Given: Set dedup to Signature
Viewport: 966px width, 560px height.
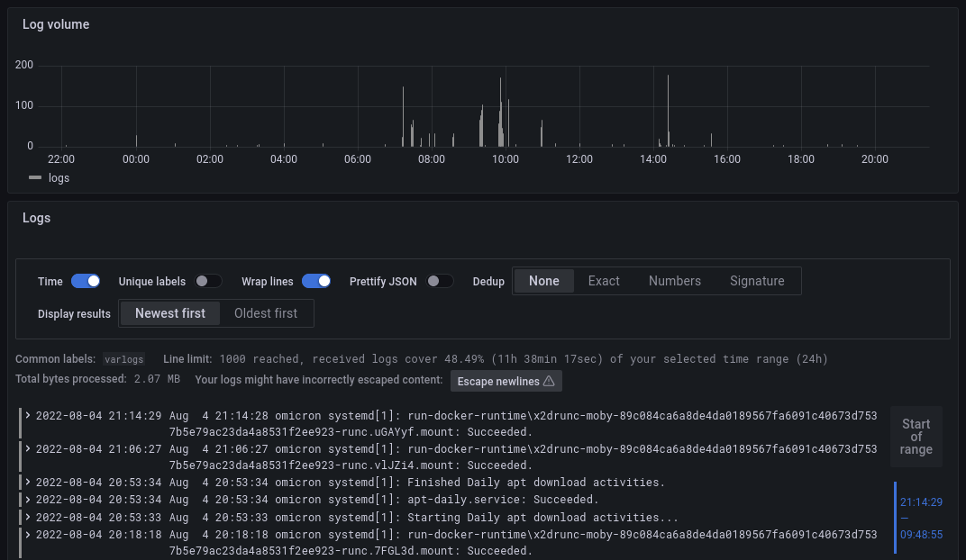Looking at the screenshot, I should (x=757, y=281).
